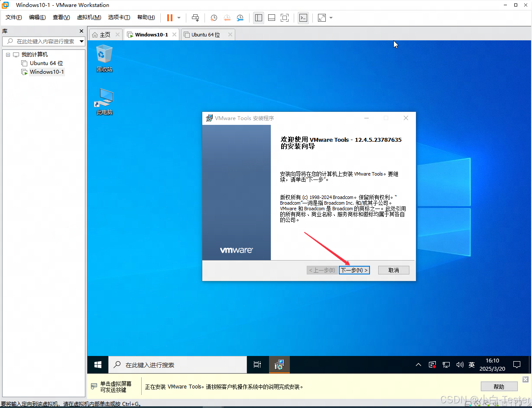
Task: Open the 编辑(E) menu
Action: [x=37, y=17]
